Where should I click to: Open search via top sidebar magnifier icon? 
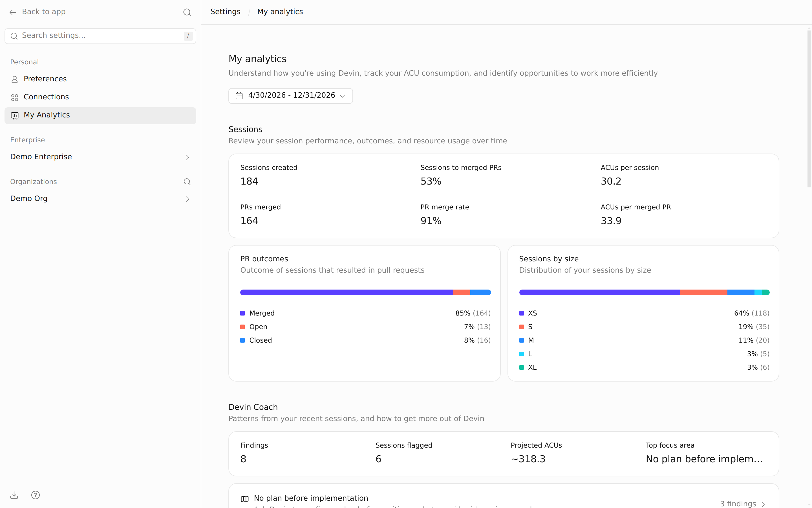coord(187,12)
